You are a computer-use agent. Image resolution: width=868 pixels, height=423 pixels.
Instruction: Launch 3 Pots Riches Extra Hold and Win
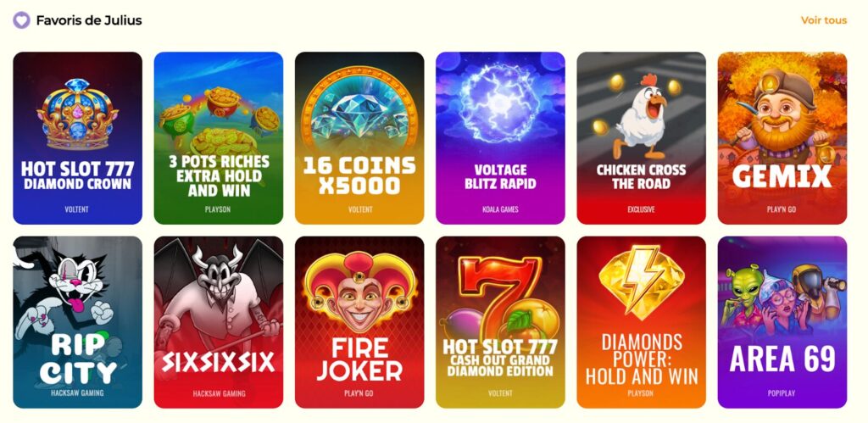[219, 138]
